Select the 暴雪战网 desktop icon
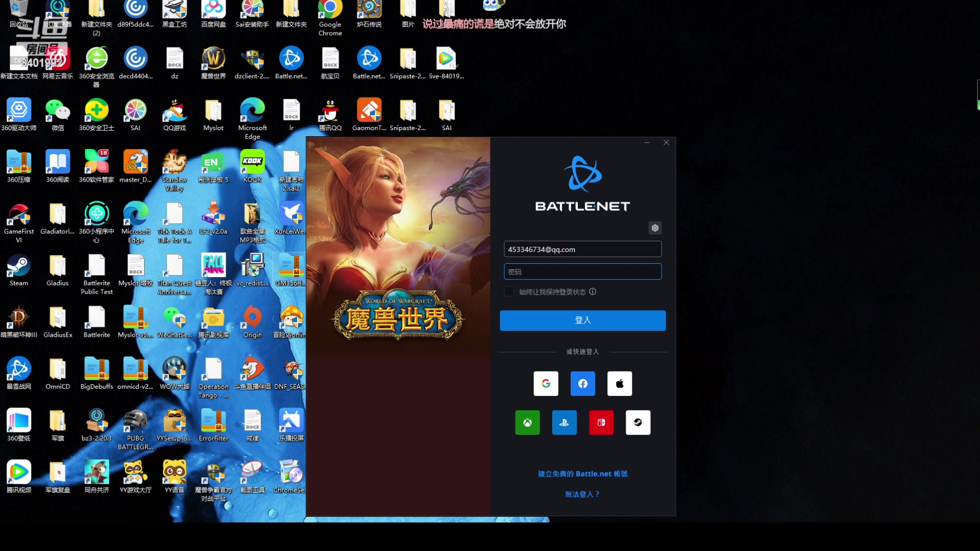This screenshot has width=980, height=551. coord(19,373)
